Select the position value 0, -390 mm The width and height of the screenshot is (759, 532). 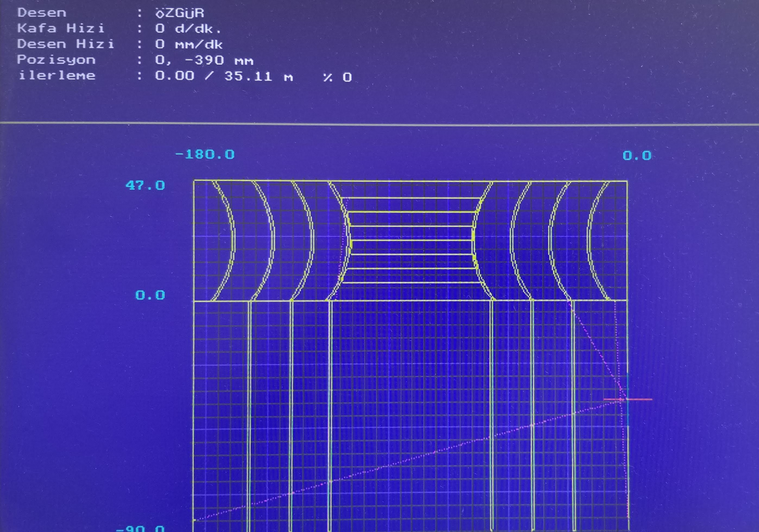(x=204, y=61)
